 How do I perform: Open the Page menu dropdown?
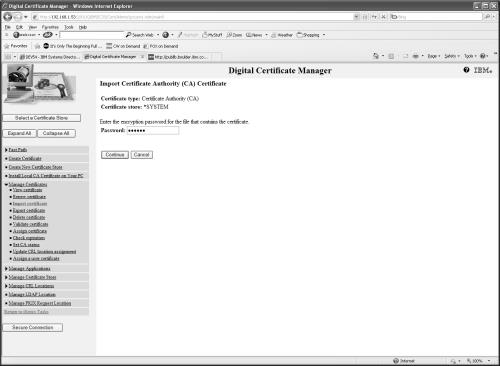tap(434, 56)
